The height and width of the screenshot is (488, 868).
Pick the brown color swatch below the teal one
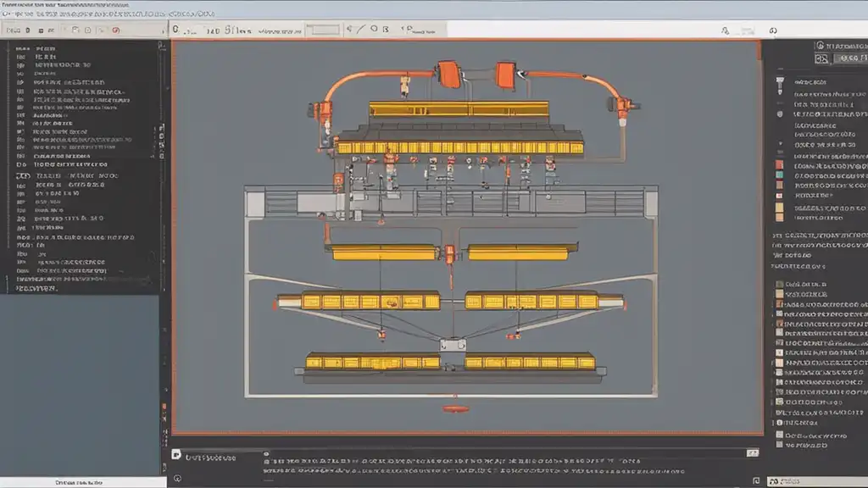tap(780, 185)
